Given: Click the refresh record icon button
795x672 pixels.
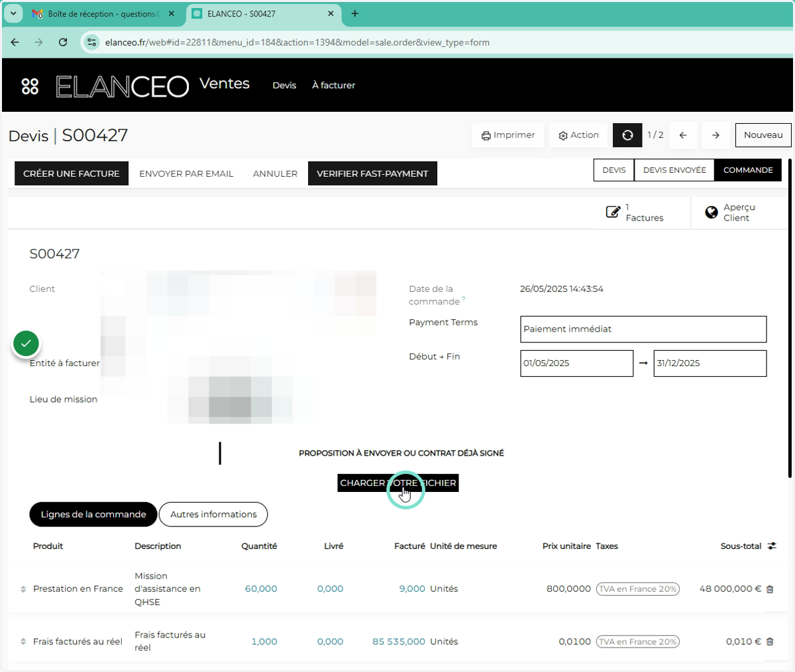Looking at the screenshot, I should click(x=627, y=135).
